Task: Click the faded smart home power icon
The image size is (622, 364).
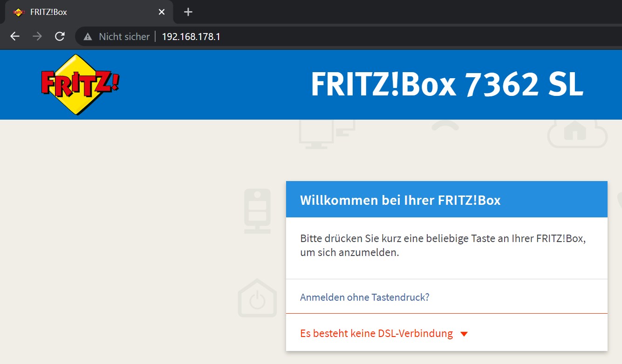Action: [257, 299]
